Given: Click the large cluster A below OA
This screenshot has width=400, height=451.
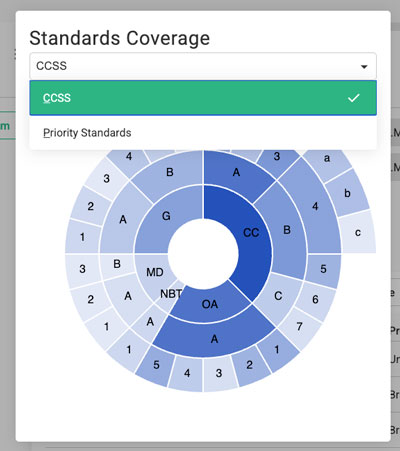Looking at the screenshot, I should [214, 339].
